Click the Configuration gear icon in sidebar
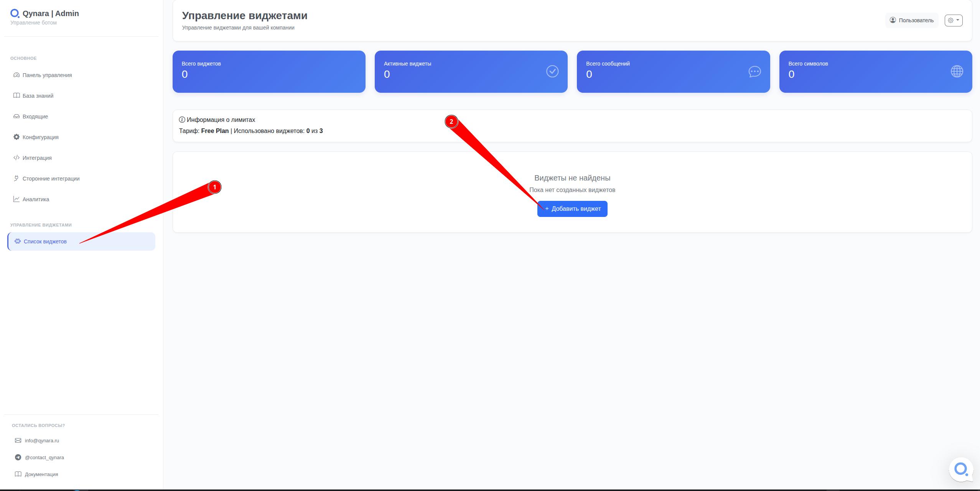The image size is (980, 491). (x=16, y=137)
